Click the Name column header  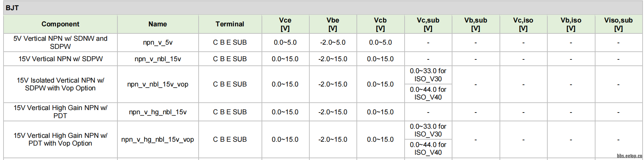pyautogui.click(x=157, y=24)
